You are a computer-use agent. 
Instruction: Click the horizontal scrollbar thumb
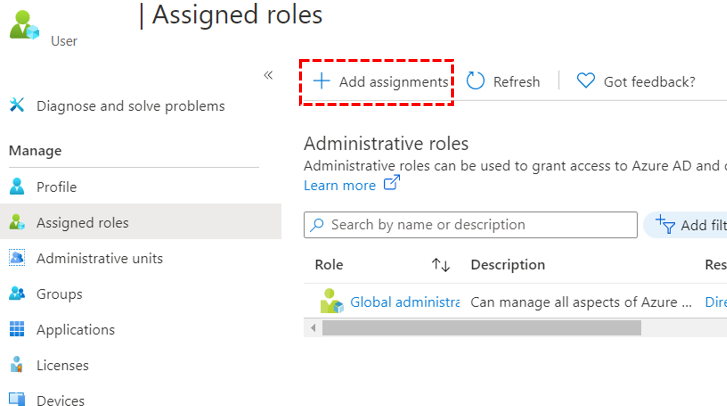[482, 328]
